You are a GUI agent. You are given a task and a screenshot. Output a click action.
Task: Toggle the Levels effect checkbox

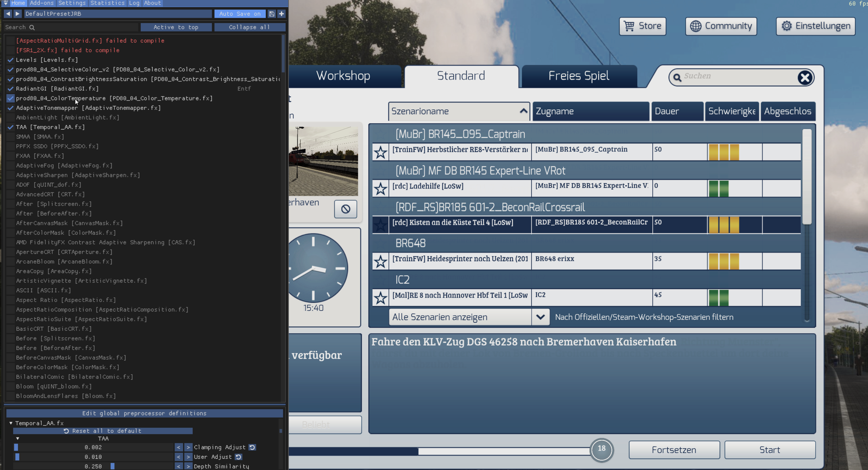10,60
